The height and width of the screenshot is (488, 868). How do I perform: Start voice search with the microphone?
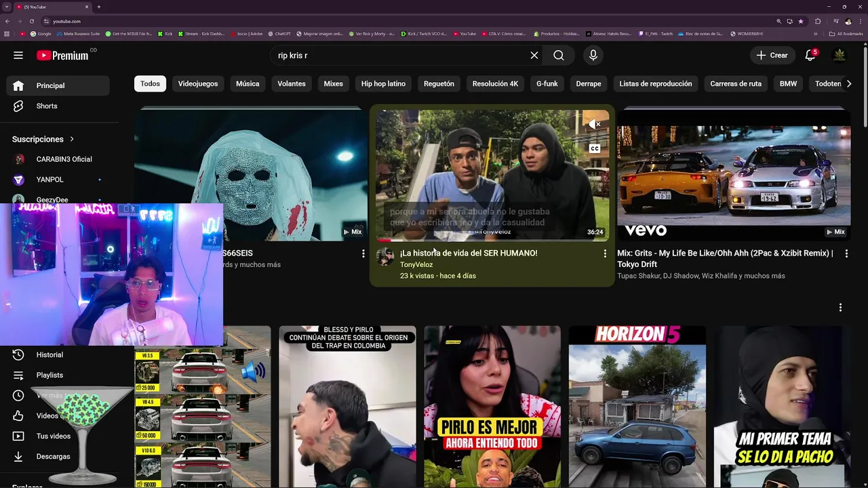tap(593, 56)
